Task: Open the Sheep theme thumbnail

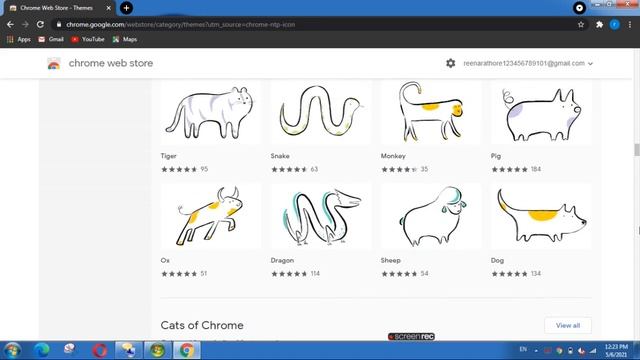Action: coord(431,216)
